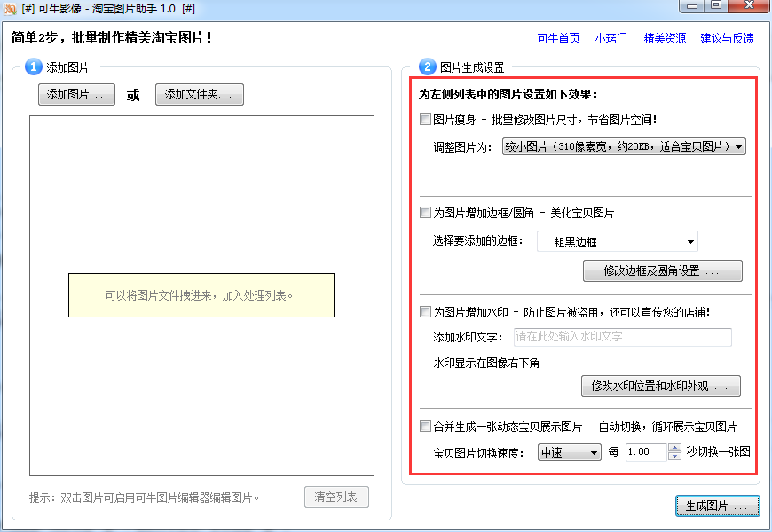Open the 中速 switch speed dropdown
Viewport: 772px width, 532px height.
(569, 452)
